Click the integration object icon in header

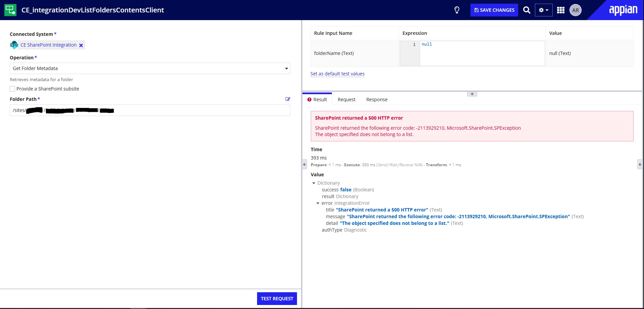pos(10,10)
